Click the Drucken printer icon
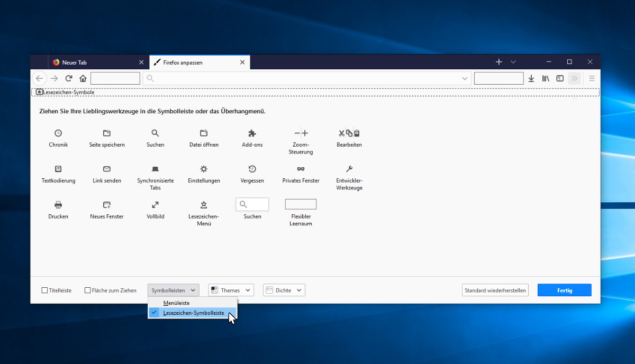Viewport: 635px width, 364px height. point(58,205)
